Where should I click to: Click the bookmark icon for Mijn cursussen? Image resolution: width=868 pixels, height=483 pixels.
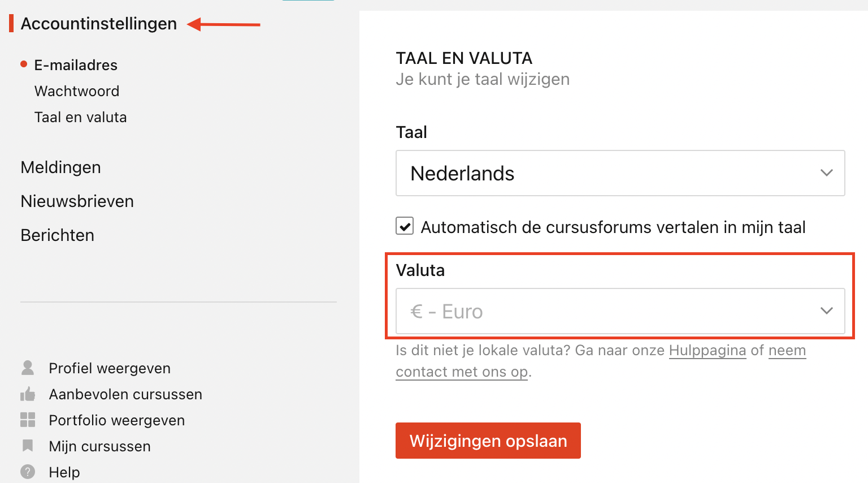(x=28, y=446)
